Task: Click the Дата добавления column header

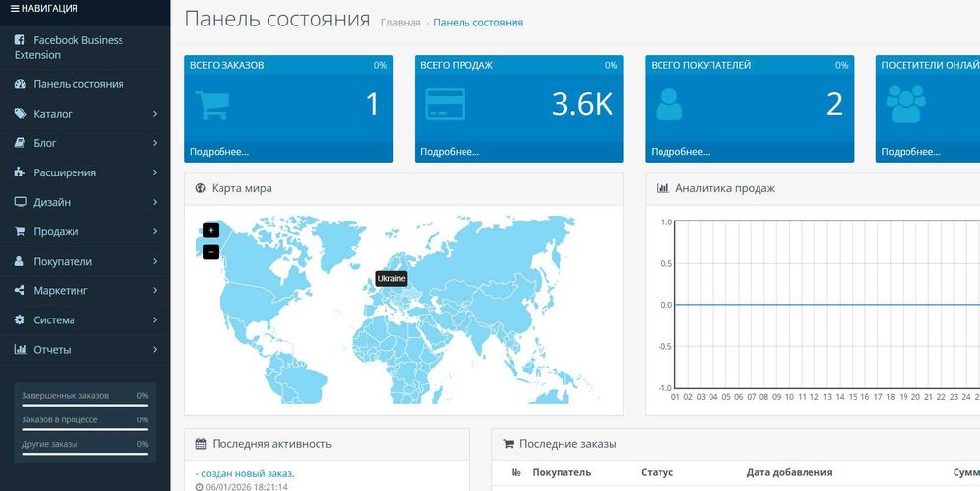Action: [x=789, y=473]
